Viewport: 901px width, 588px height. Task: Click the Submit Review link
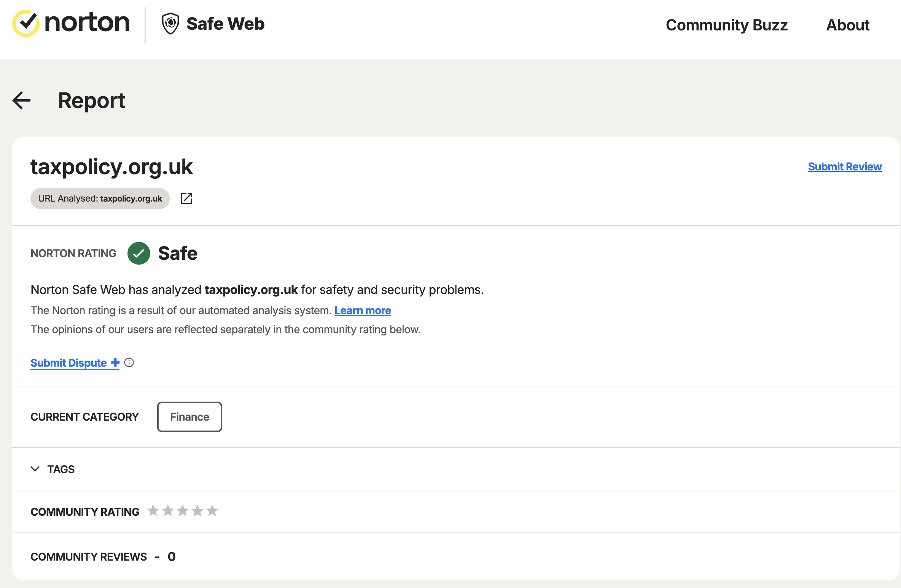845,167
